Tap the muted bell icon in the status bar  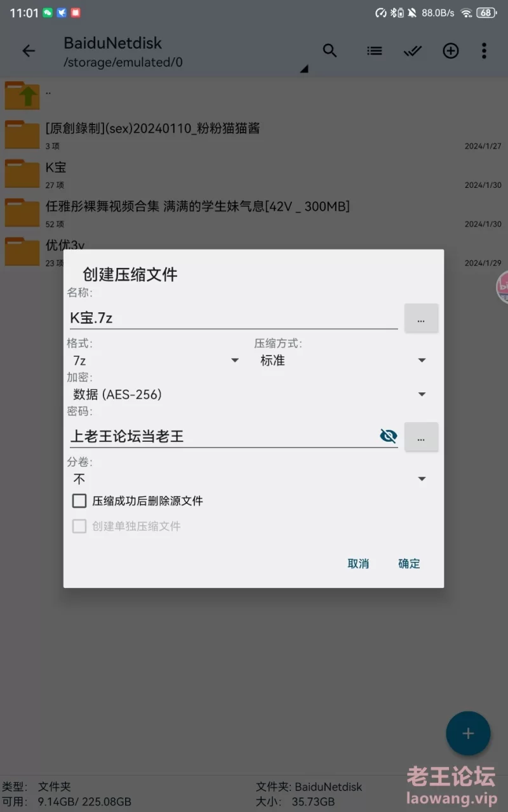tap(412, 13)
